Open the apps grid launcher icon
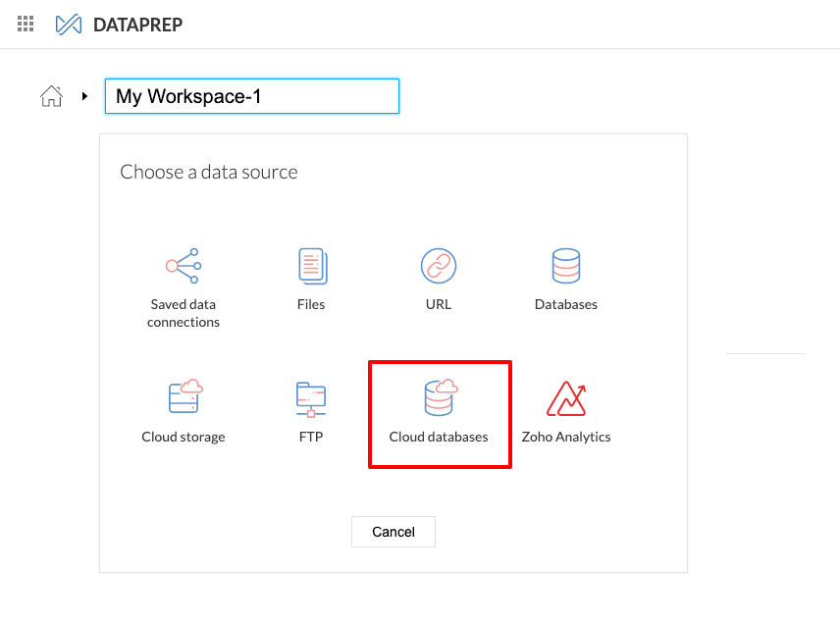The image size is (840, 624). [x=26, y=25]
